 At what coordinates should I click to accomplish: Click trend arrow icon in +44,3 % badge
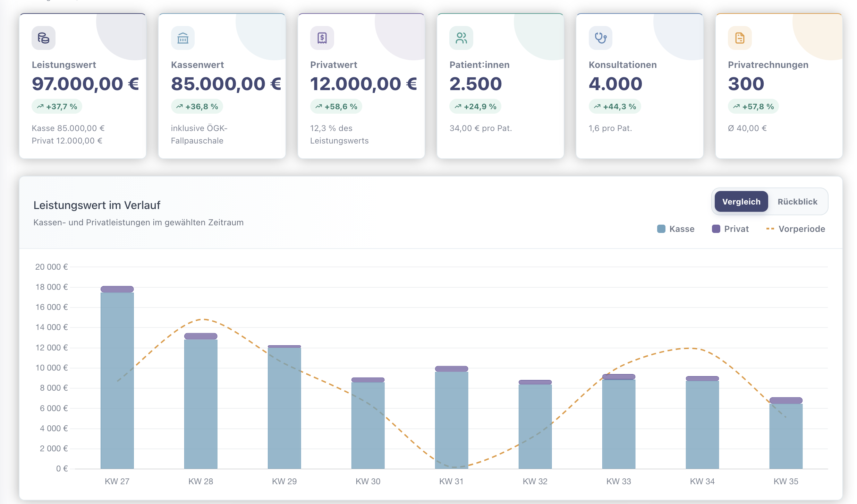[597, 106]
